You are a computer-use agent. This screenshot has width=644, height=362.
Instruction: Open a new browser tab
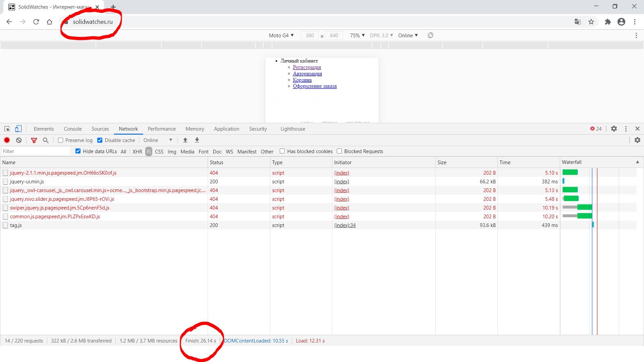(x=113, y=7)
